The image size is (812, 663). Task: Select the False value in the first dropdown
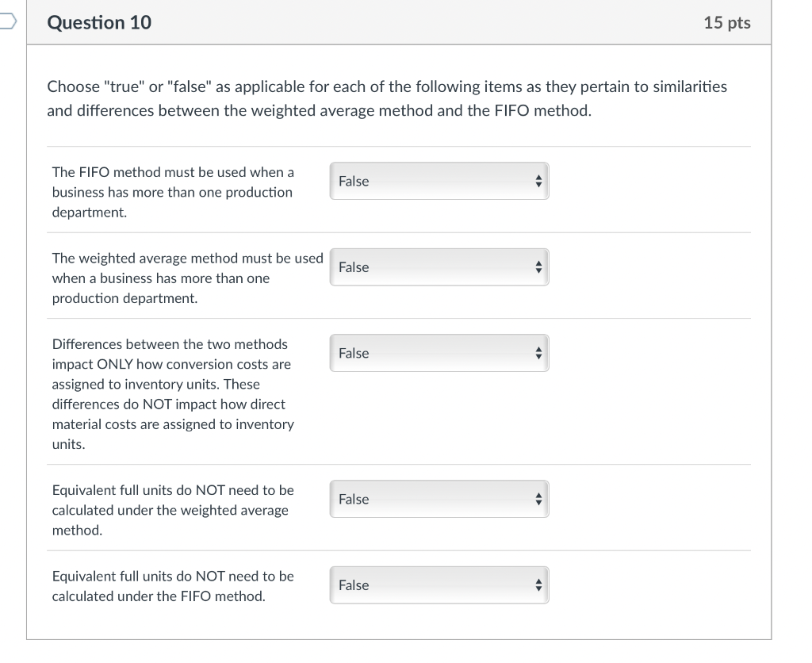coord(354,181)
